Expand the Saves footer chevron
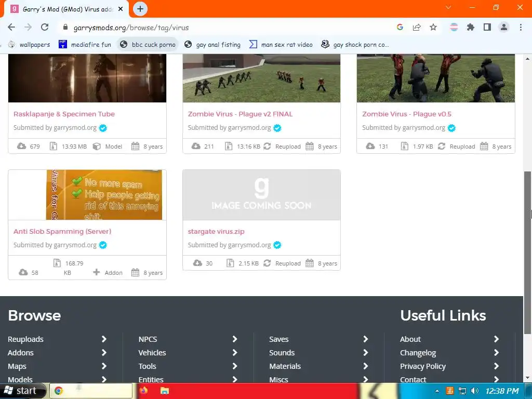This screenshot has height=399, width=532. 365,339
